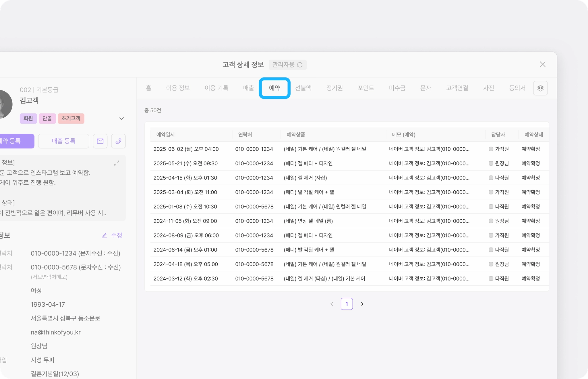This screenshot has width=588, height=379.
Task: Click 원장님 checkbox in 2025-05-21 row
Action: 491,163
